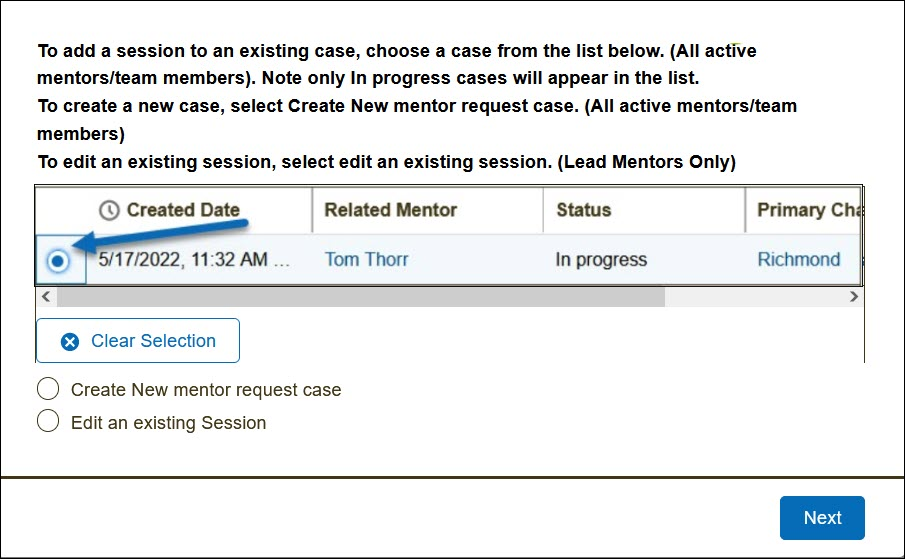
Task: Click the 5/17/2022, 11:32 AM date cell
Action: (x=195, y=260)
